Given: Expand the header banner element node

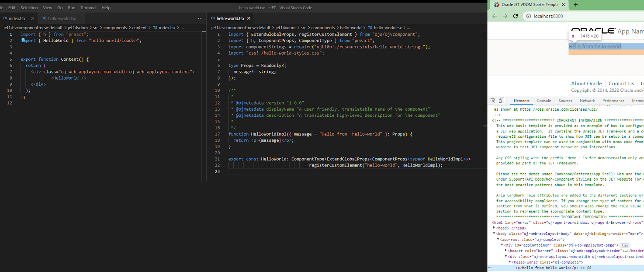Looking at the screenshot, I should point(506,251).
